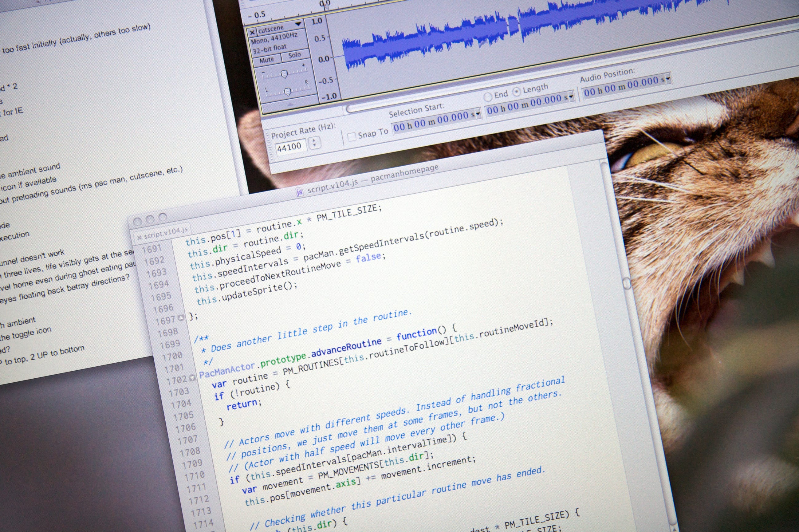Solo the cutscene audio track

294,55
